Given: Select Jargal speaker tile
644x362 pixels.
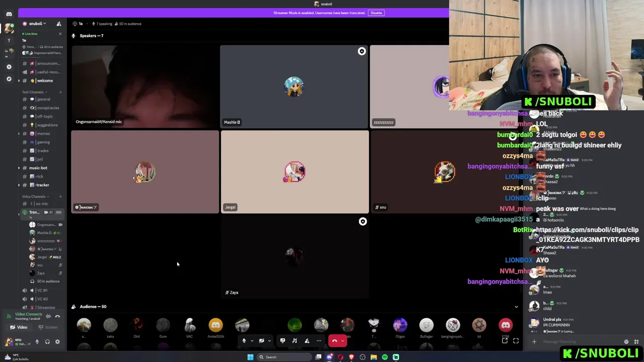Looking at the screenshot, I should pyautogui.click(x=295, y=172).
